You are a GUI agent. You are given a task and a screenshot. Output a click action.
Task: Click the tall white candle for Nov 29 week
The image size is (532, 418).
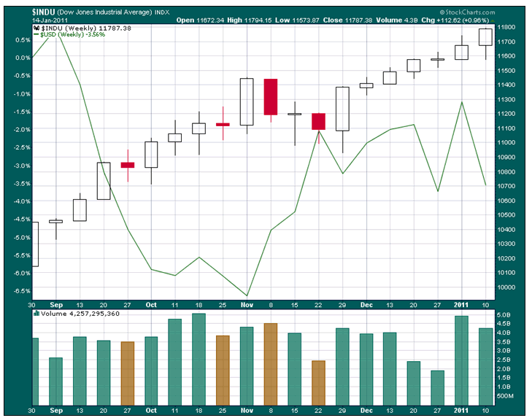(x=342, y=109)
